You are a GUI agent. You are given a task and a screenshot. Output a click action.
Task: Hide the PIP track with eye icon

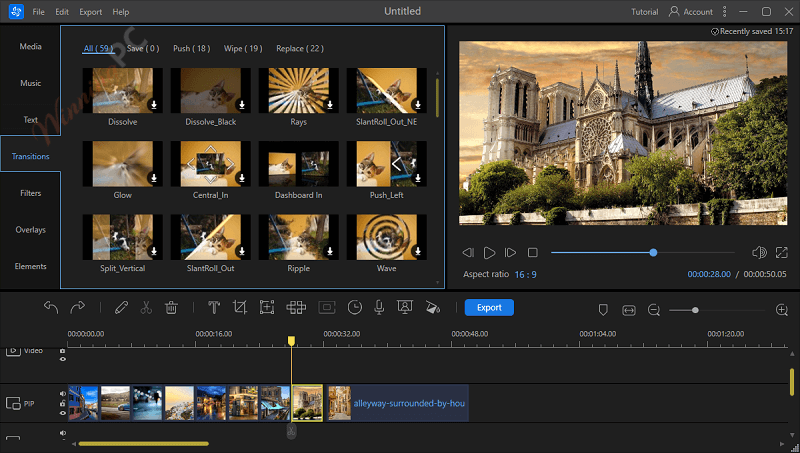click(x=63, y=413)
